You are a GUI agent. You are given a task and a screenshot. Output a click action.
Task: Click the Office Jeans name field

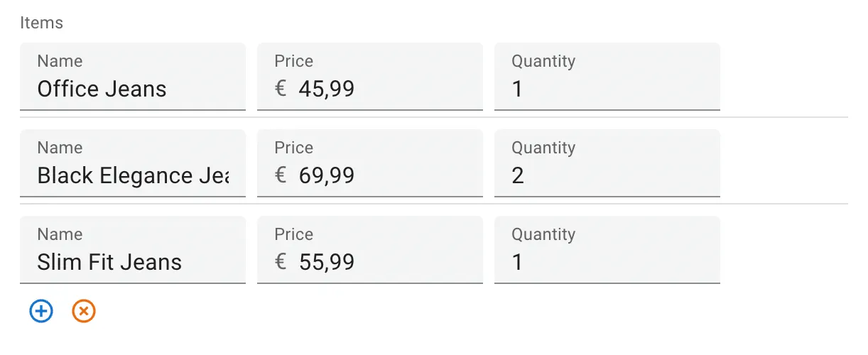pyautogui.click(x=132, y=89)
